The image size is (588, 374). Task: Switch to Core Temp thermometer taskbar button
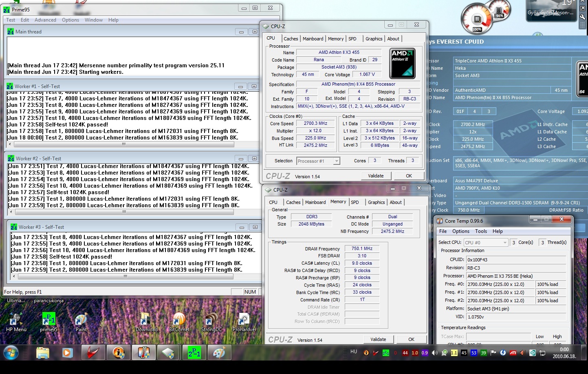coord(144,353)
